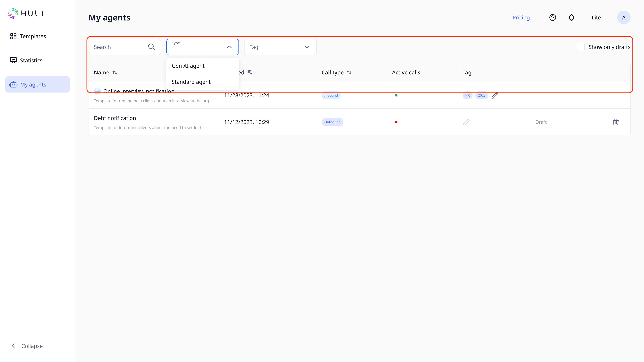This screenshot has width=644, height=362.
Task: Enable Show only drafts checkbox
Action: pos(580,47)
